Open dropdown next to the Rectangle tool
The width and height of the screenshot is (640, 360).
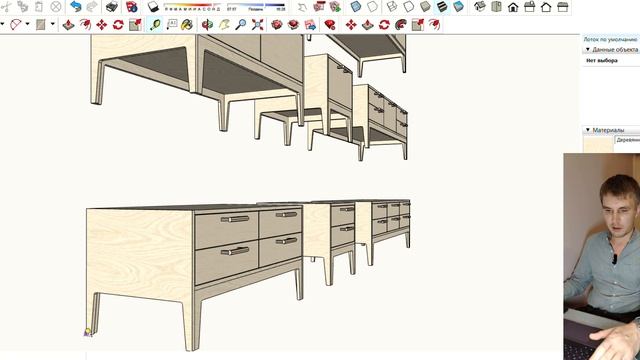pos(53,24)
